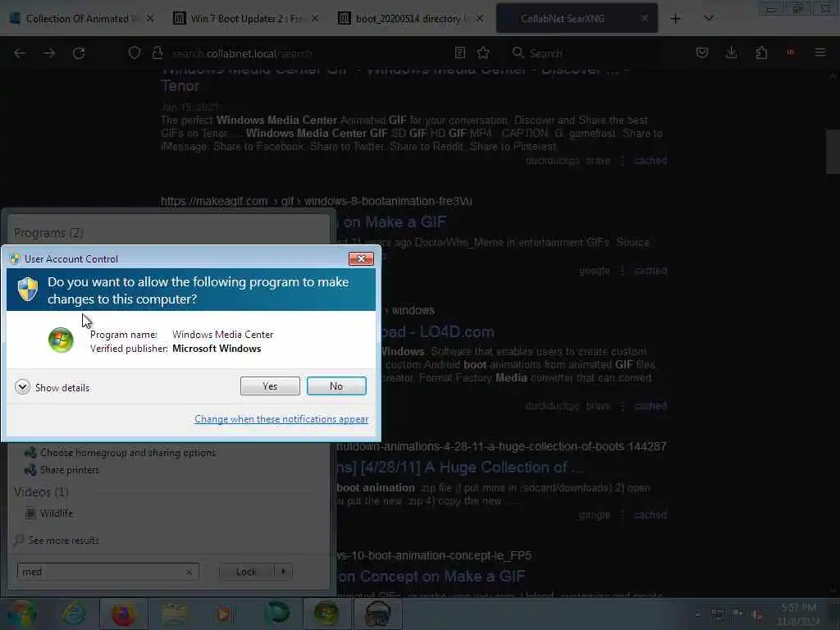Toggle reader view icon in address bar
This screenshot has width=840, height=630.
tap(459, 53)
